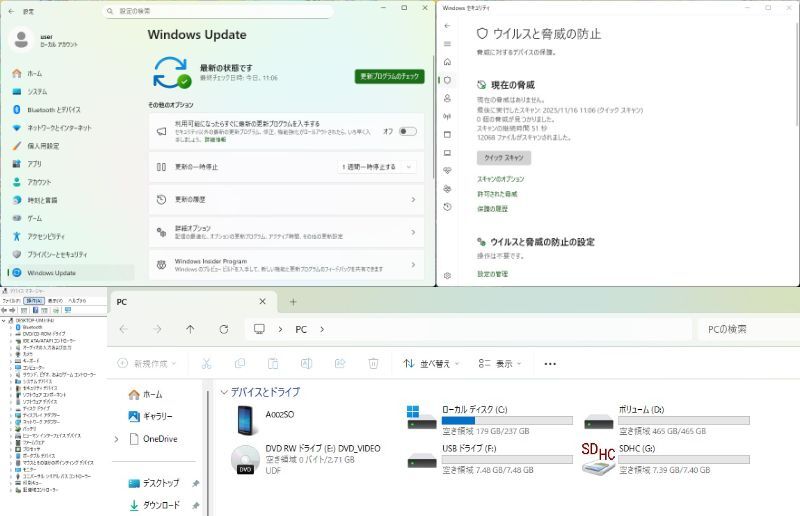
Task: Expand the OneDrive tree node
Action: [x=116, y=439]
